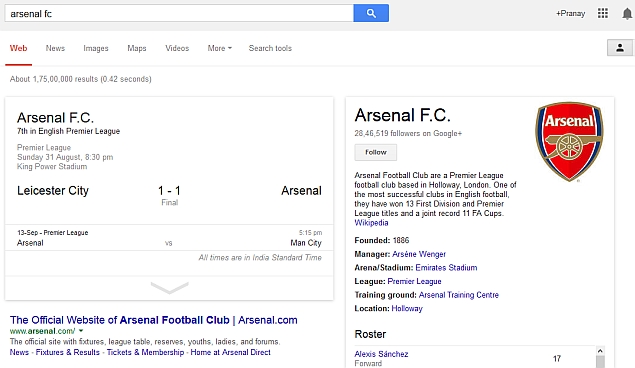Open the Wikipedia link in the description

pyautogui.click(x=371, y=223)
